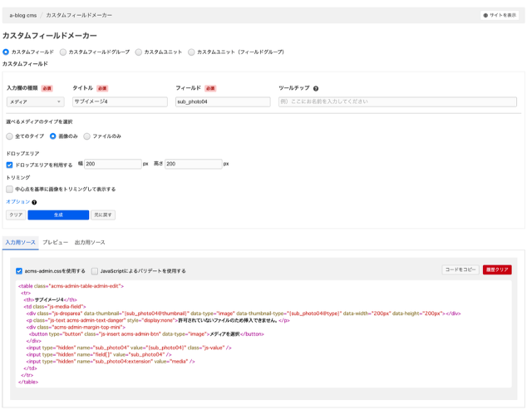Viewport: 532px width, 410px height.
Task: Switch to the 出力用ソース tab
Action: (x=90, y=243)
